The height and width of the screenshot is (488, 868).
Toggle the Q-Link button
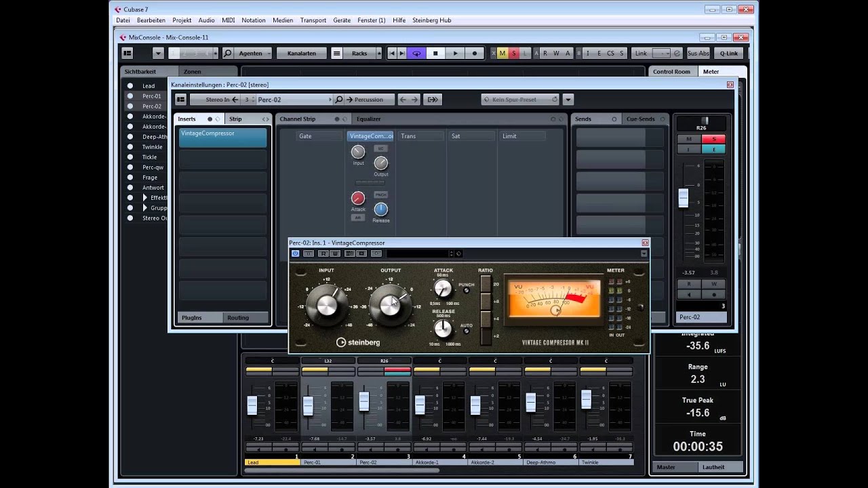[729, 53]
